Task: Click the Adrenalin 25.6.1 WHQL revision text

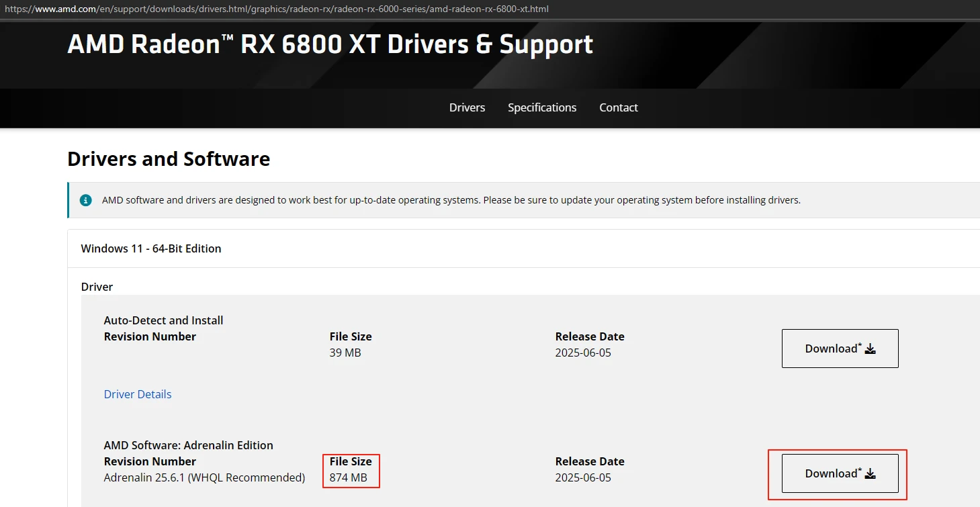Action: tap(204, 477)
